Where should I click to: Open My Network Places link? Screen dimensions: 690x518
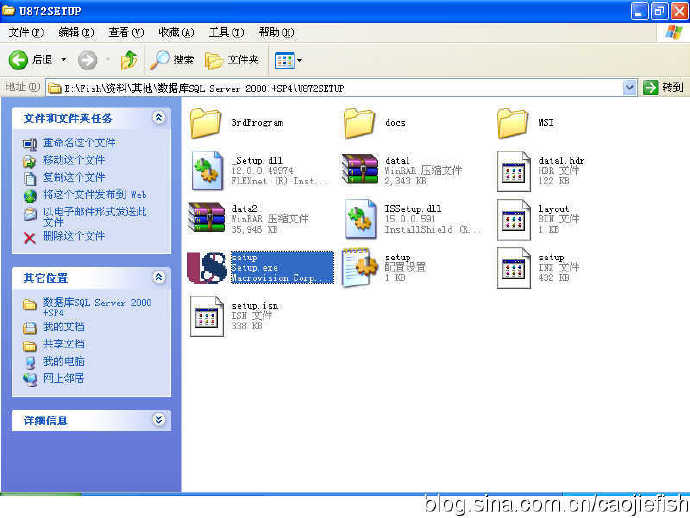tap(63, 378)
